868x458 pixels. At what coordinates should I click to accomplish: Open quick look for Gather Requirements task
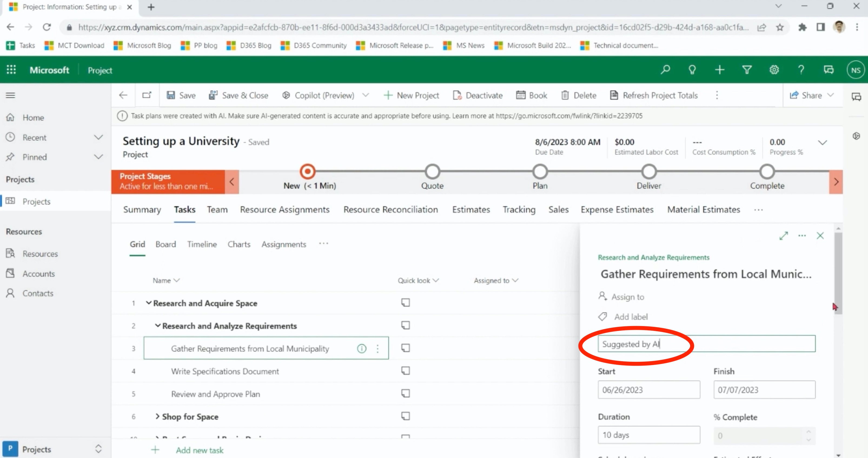405,348
